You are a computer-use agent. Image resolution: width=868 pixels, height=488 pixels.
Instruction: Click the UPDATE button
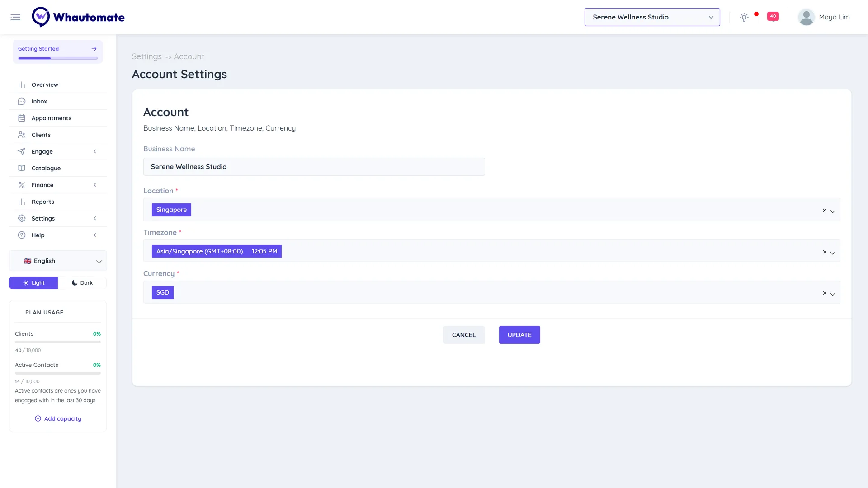click(x=519, y=335)
